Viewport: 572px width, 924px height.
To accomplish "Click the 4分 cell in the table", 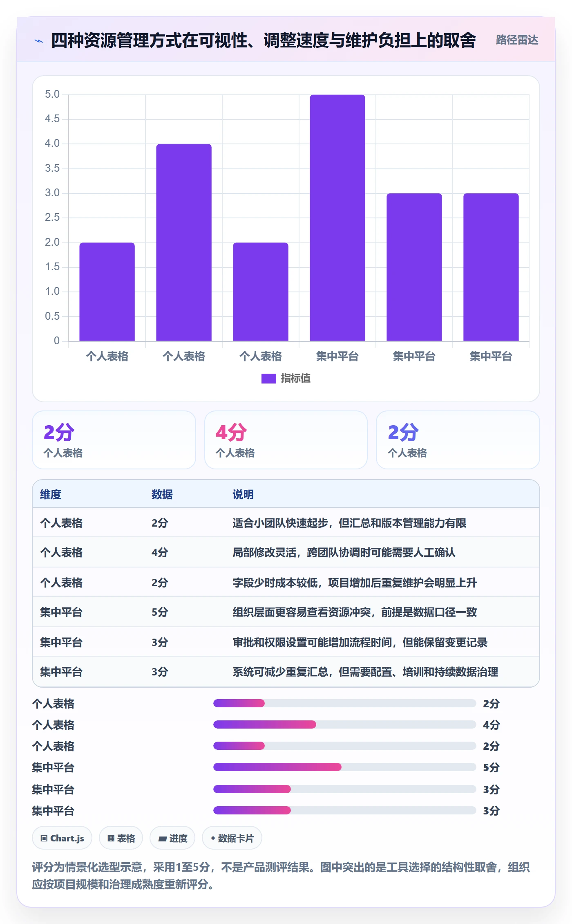I will 160,552.
